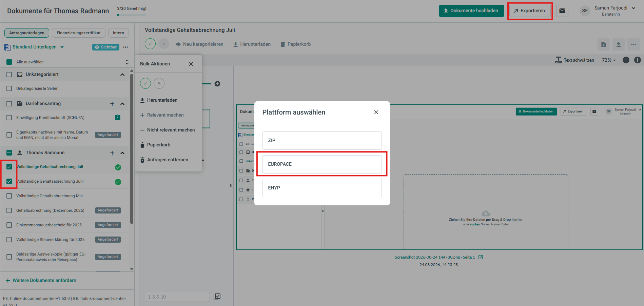The height and width of the screenshot is (306, 644).
Task: Choose Relevant machen in Bulk-Aktionen
Action: coord(162,115)
